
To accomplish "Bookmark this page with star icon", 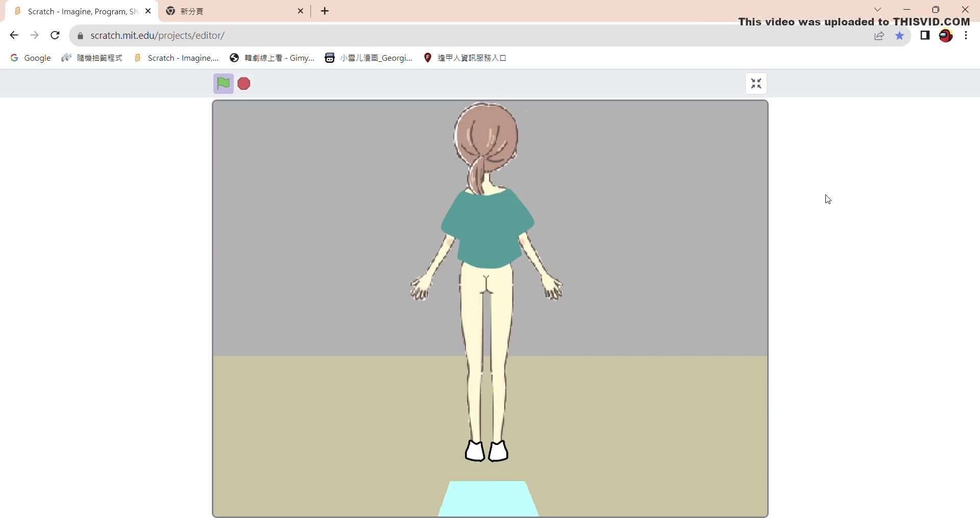I will click(x=899, y=36).
